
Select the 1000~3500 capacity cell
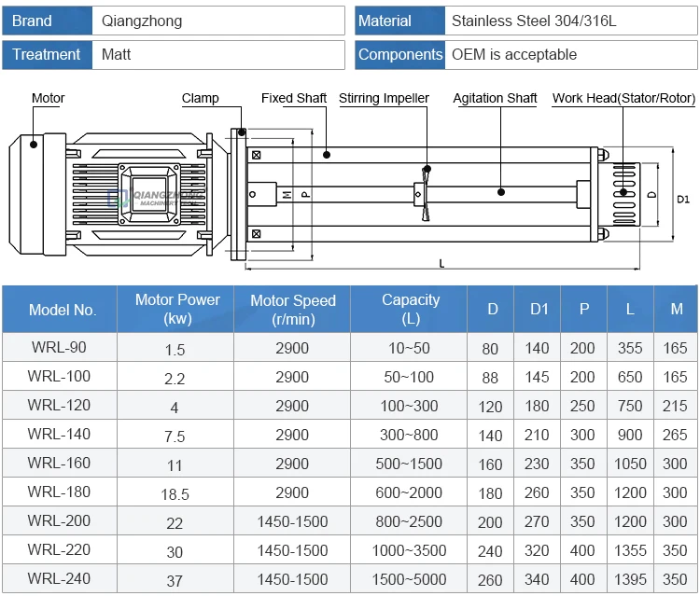click(411, 550)
